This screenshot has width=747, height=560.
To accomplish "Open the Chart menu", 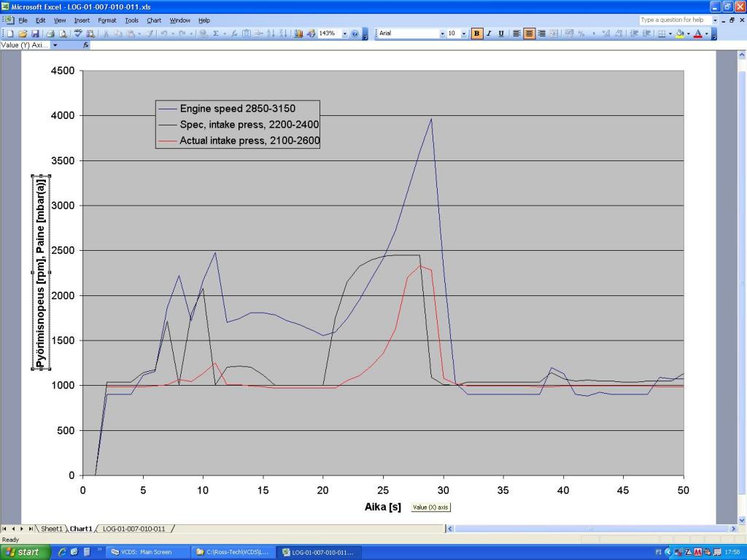I will (154, 20).
